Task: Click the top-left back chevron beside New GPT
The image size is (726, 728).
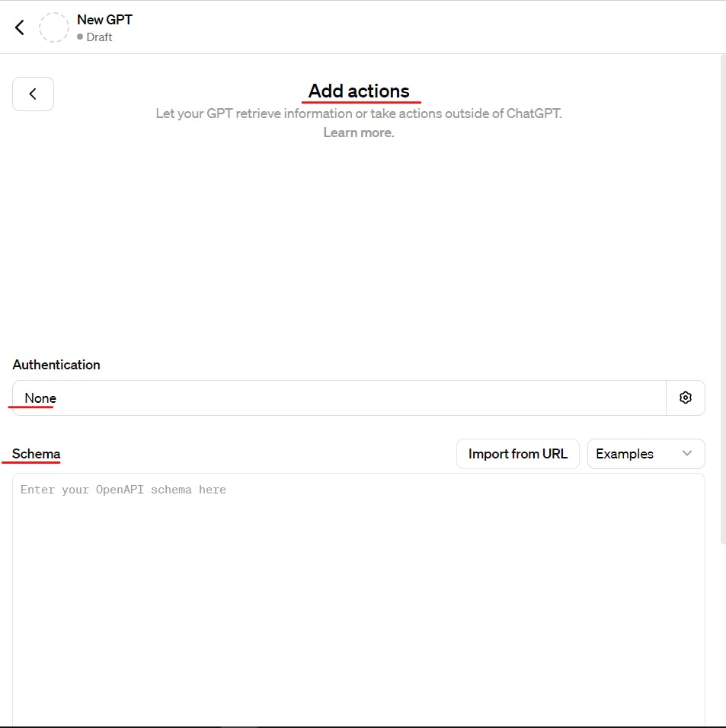Action: 20,27
